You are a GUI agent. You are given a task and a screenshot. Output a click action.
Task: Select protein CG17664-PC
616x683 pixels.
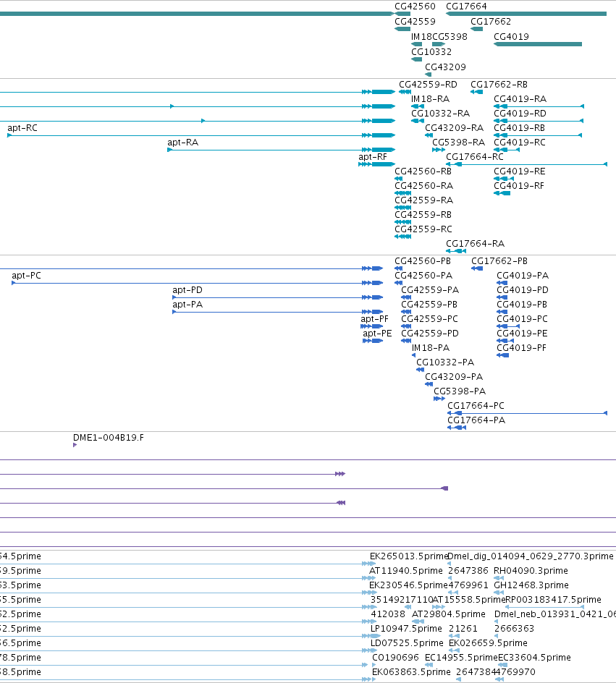(x=476, y=405)
